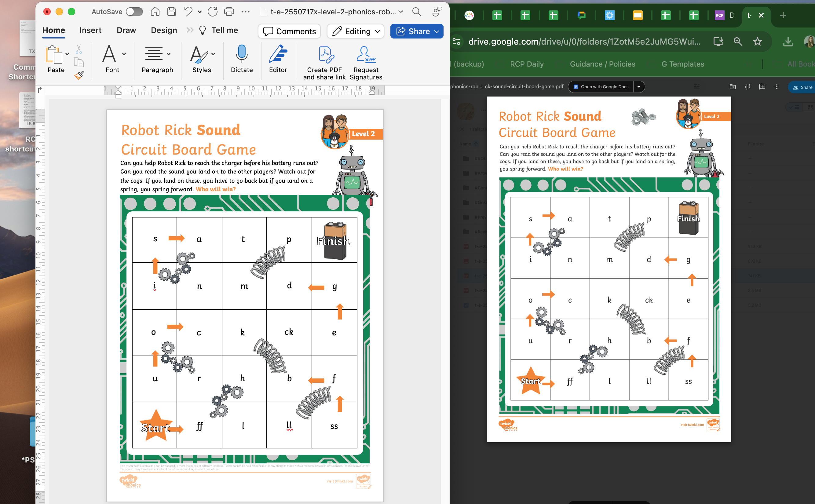Click Open with Google Docs button
Viewport: 815px width, 504px height.
point(601,87)
